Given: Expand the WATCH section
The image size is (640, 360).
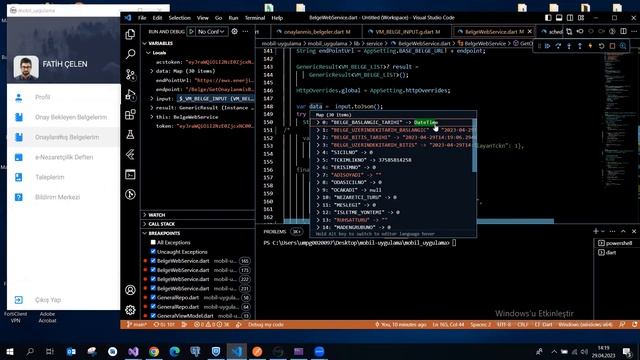Looking at the screenshot, I should click(x=198, y=215).
